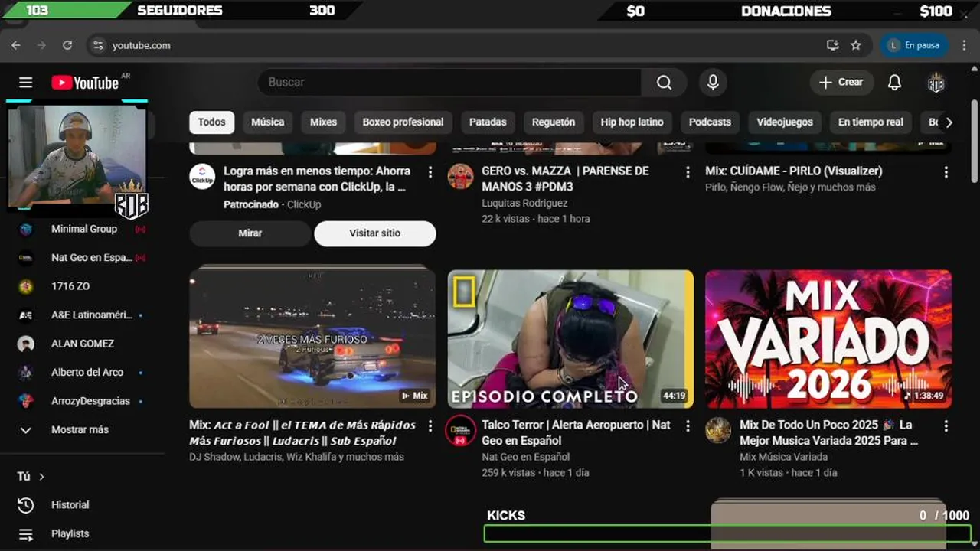Open the Playlists icon in sidebar
The width and height of the screenshot is (980, 551).
coord(25,534)
